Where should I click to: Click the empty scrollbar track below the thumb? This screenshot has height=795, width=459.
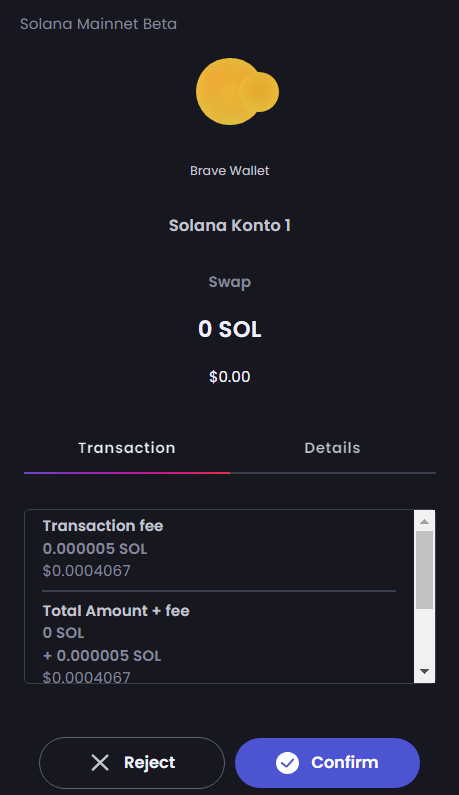tap(425, 635)
